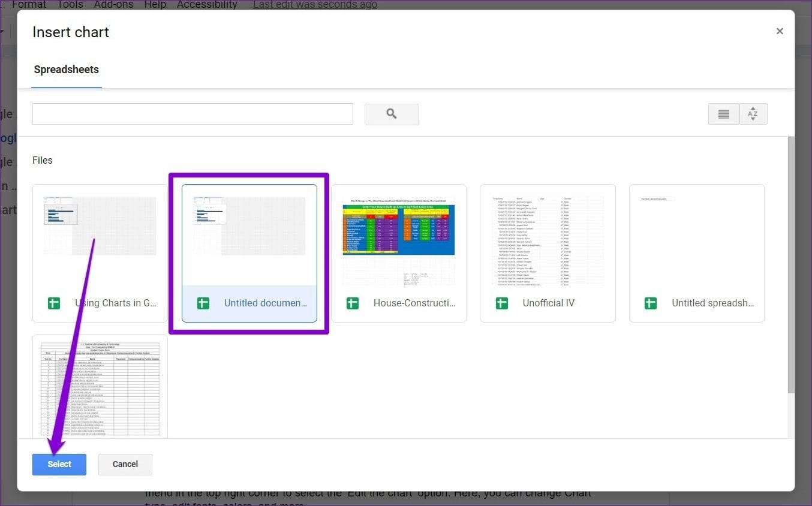This screenshot has width=812, height=506.
Task: Choose the House-Construction spreadsheet thumbnail
Action: click(x=399, y=234)
